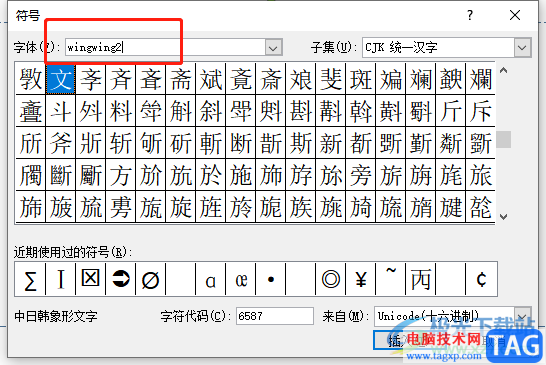Select the 斐 character in the grid
The width and height of the screenshot is (546, 365).
coord(330,79)
